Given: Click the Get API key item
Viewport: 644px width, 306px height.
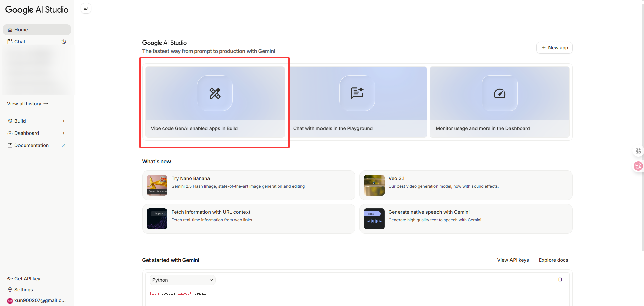Looking at the screenshot, I should 24,279.
